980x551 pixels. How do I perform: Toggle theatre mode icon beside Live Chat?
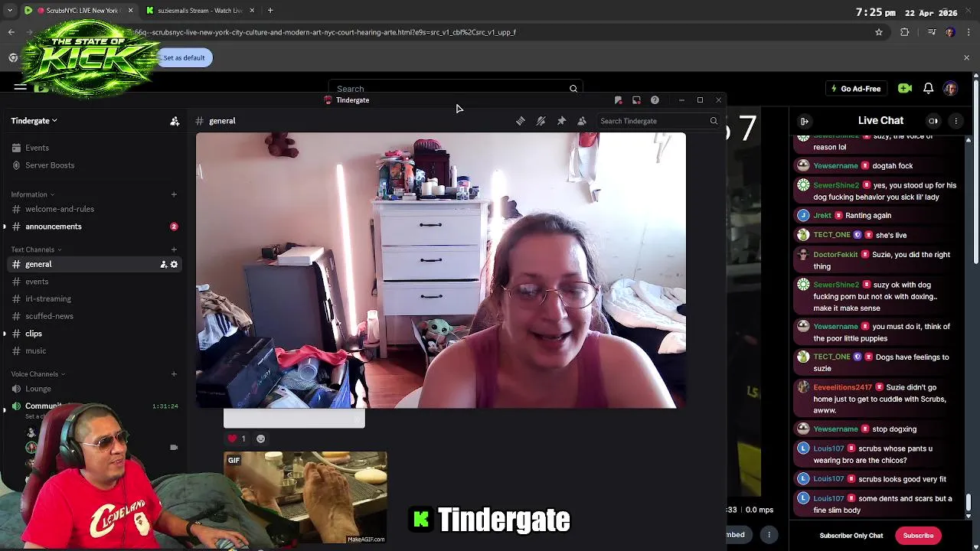[933, 121]
